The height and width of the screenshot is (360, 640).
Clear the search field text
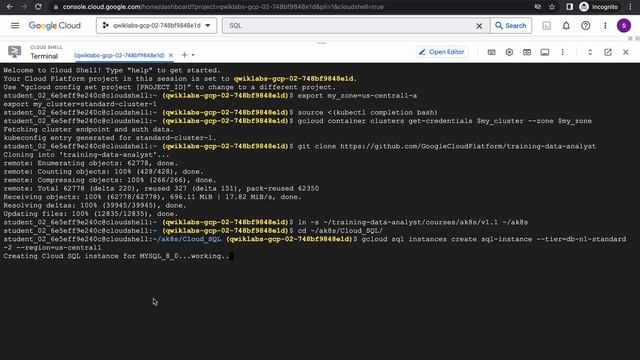coord(479,26)
